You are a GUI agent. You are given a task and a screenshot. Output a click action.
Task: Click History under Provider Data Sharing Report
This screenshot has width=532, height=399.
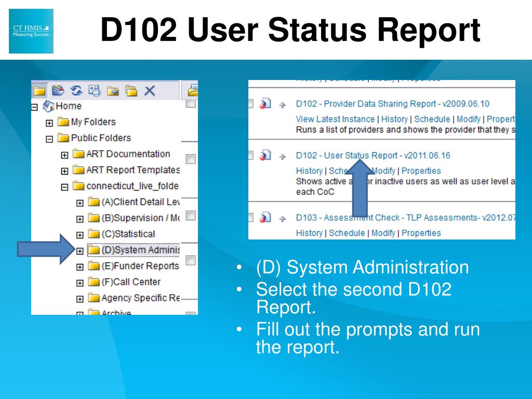[394, 119]
